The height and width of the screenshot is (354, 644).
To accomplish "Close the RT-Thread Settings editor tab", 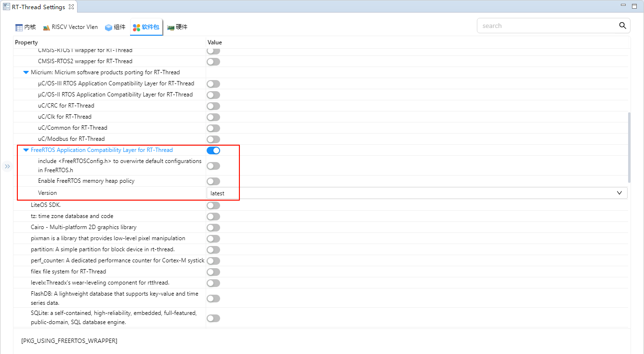I will [71, 7].
